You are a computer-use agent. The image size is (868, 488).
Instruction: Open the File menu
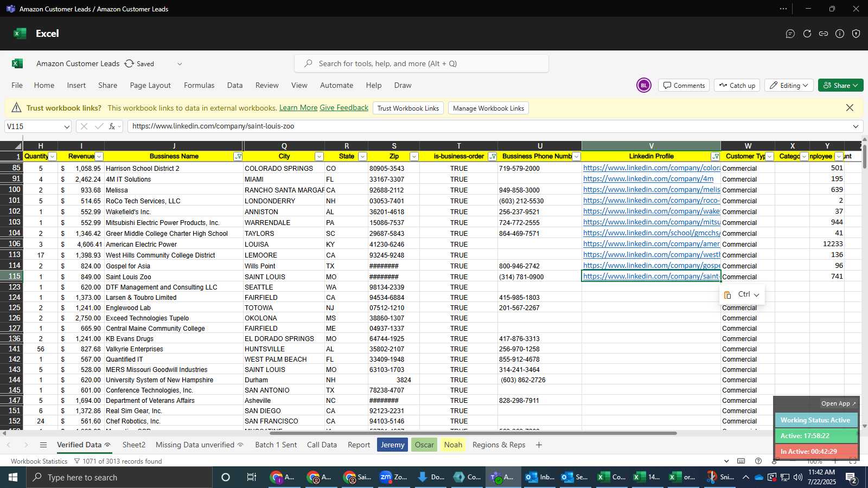(17, 85)
